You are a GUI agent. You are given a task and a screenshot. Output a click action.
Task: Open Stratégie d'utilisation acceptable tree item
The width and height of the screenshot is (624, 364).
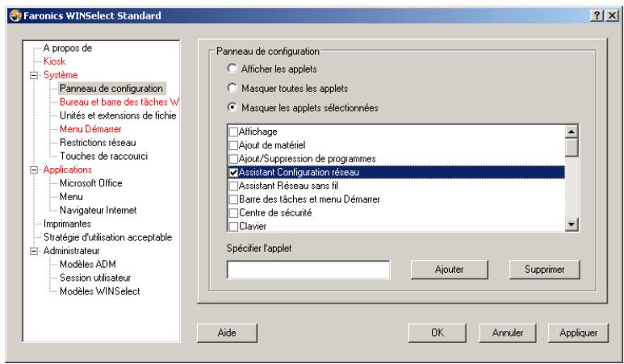[x=108, y=237]
